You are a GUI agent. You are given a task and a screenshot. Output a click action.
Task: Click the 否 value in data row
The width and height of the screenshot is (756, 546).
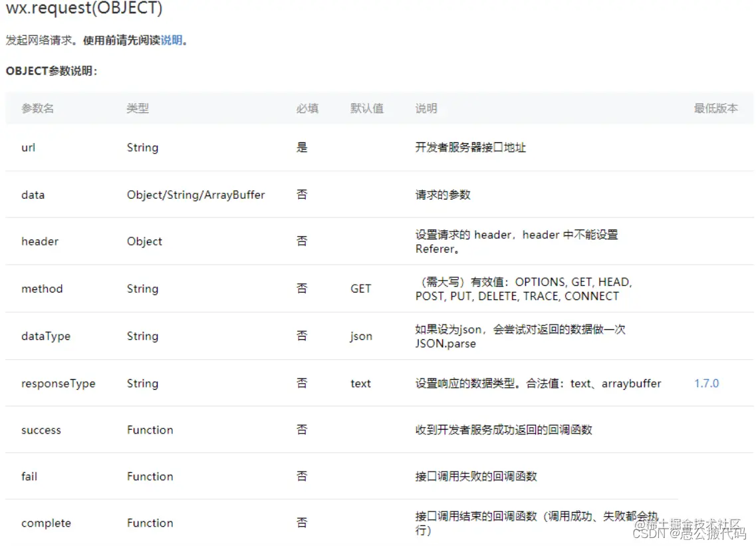(302, 194)
